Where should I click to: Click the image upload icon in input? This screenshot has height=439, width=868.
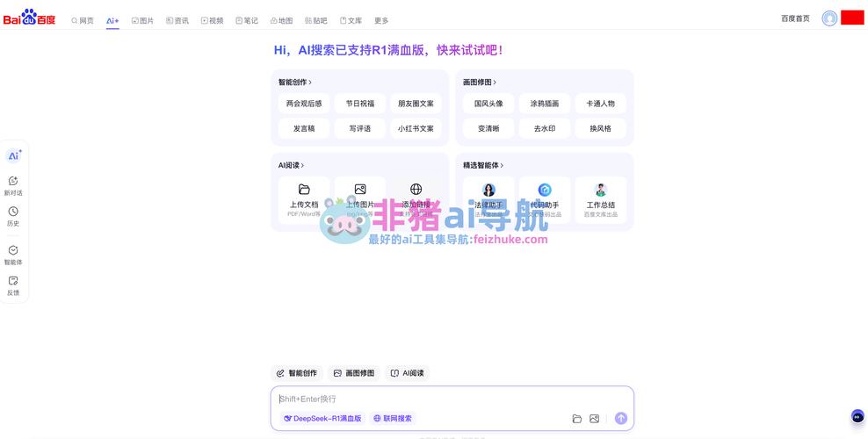[x=594, y=419]
